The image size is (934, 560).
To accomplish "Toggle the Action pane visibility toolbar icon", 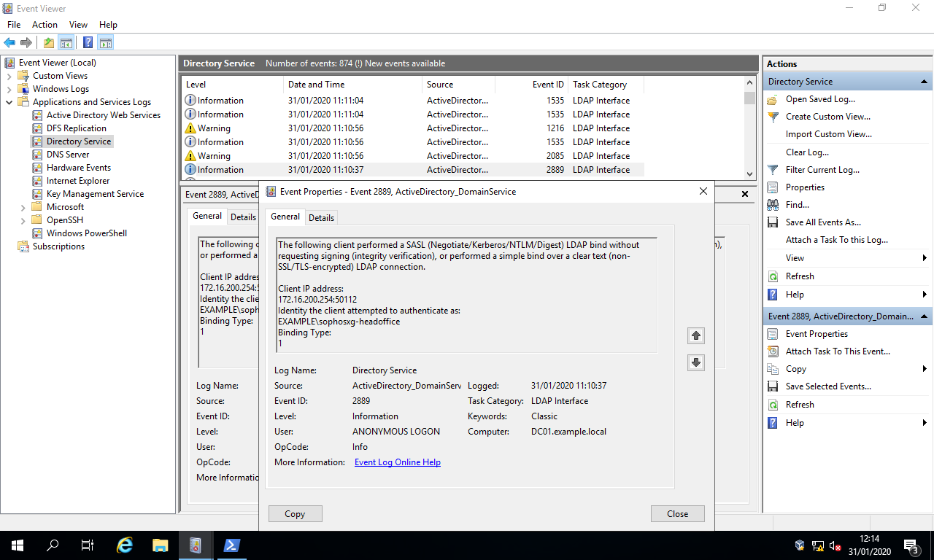I will [106, 42].
